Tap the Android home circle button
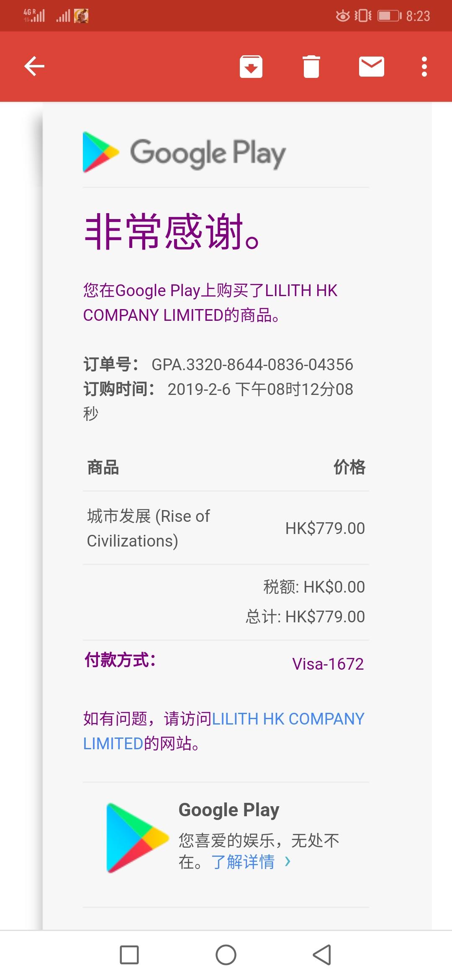 226,955
